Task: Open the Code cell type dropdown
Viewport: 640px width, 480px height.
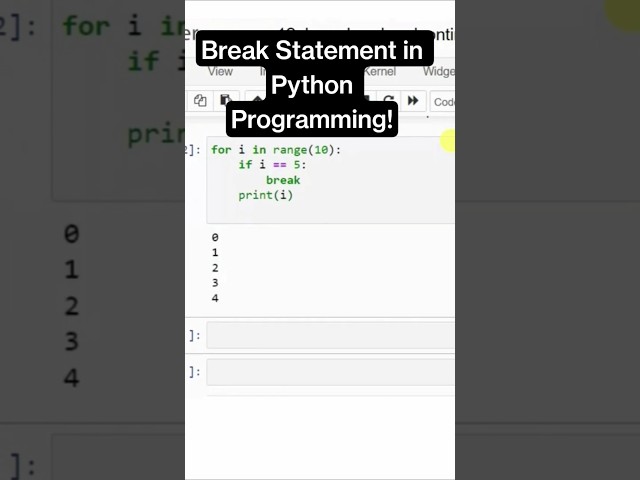Action: pyautogui.click(x=443, y=102)
